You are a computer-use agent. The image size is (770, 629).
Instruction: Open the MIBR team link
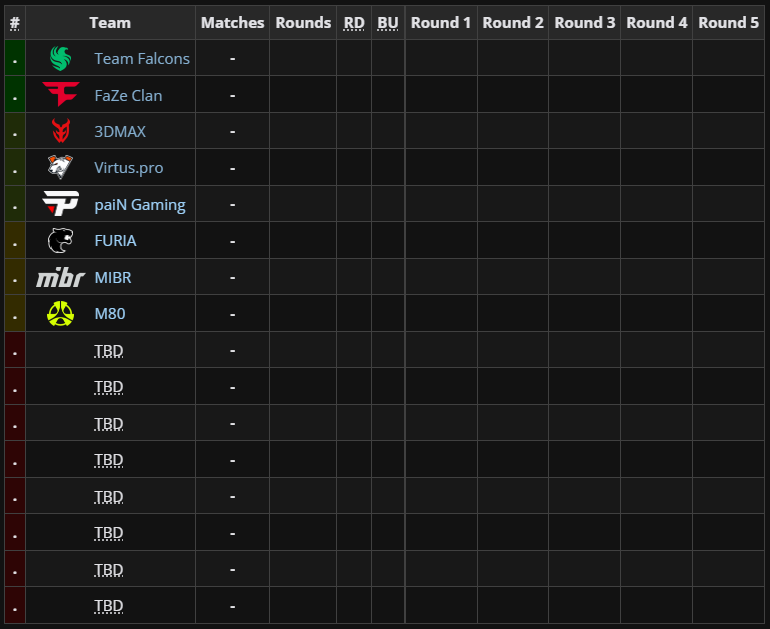113,277
